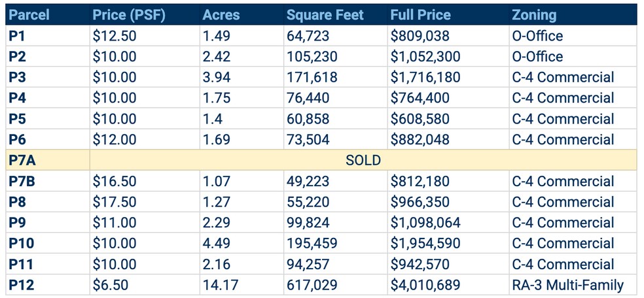Image resolution: width=644 pixels, height=298 pixels.
Task: Click the 195,459 square feet cell
Action: 312,244
